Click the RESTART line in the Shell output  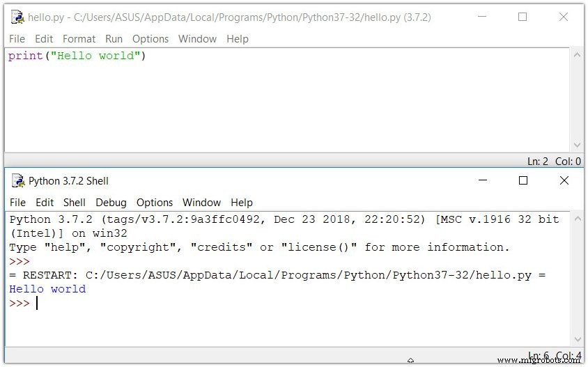(x=277, y=275)
